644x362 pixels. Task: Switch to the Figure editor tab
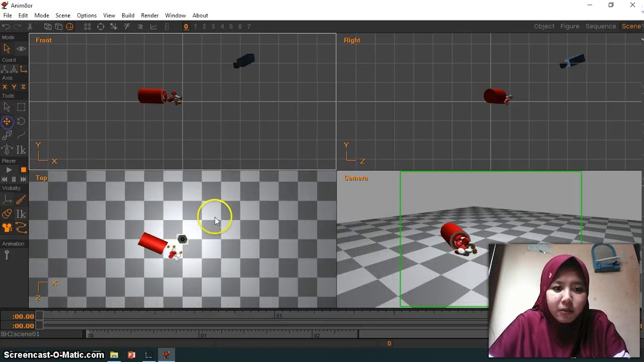570,26
